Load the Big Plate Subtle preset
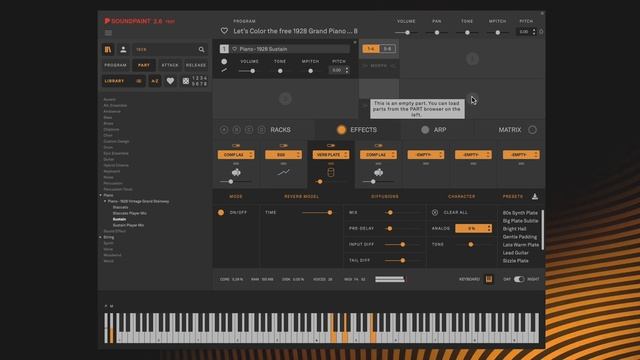 point(520,221)
